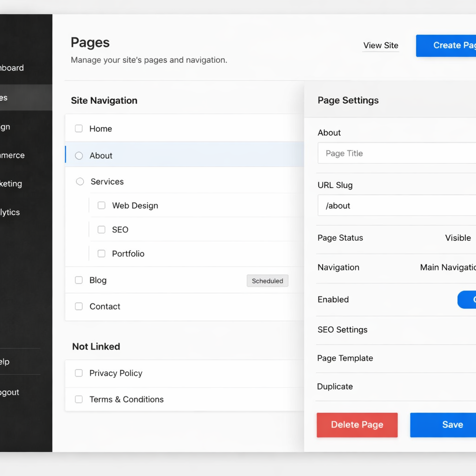This screenshot has height=476, width=476.
Task: Expand the Page Template row
Action: pyautogui.click(x=395, y=358)
